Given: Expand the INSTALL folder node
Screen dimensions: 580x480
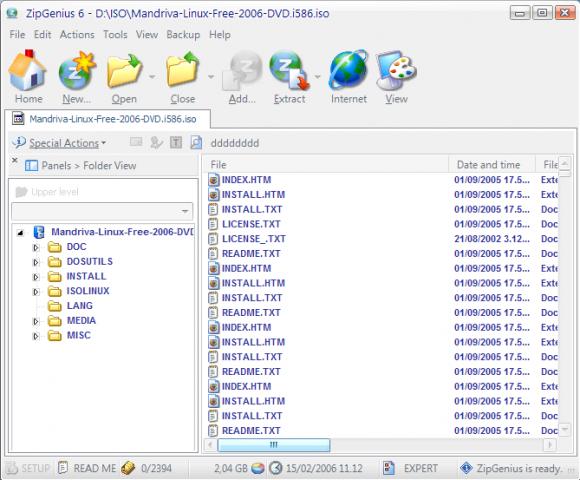Looking at the screenshot, I should (x=36, y=277).
